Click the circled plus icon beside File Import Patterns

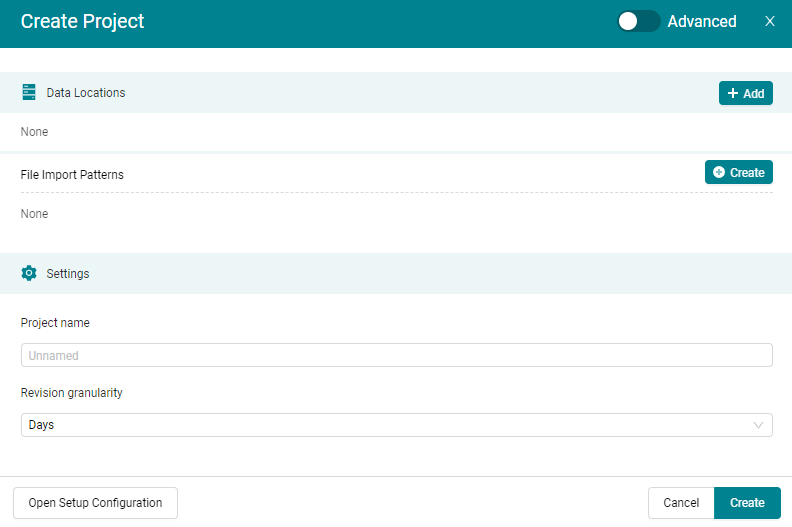pyautogui.click(x=719, y=172)
